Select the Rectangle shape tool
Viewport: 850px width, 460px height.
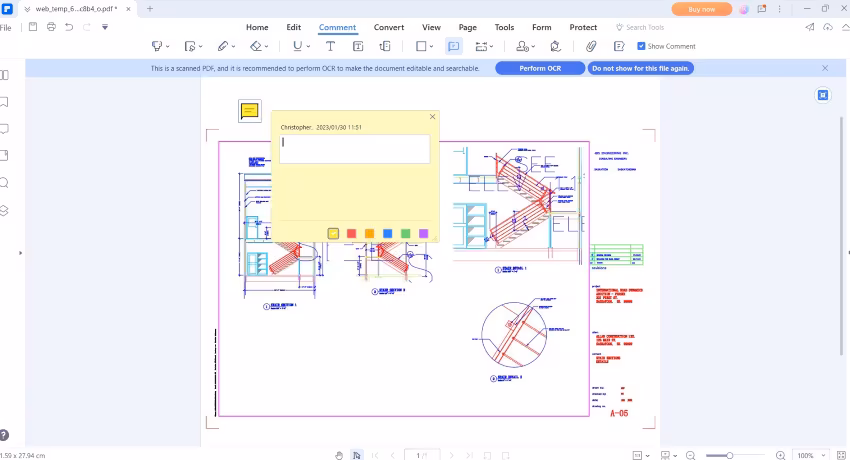pos(421,47)
